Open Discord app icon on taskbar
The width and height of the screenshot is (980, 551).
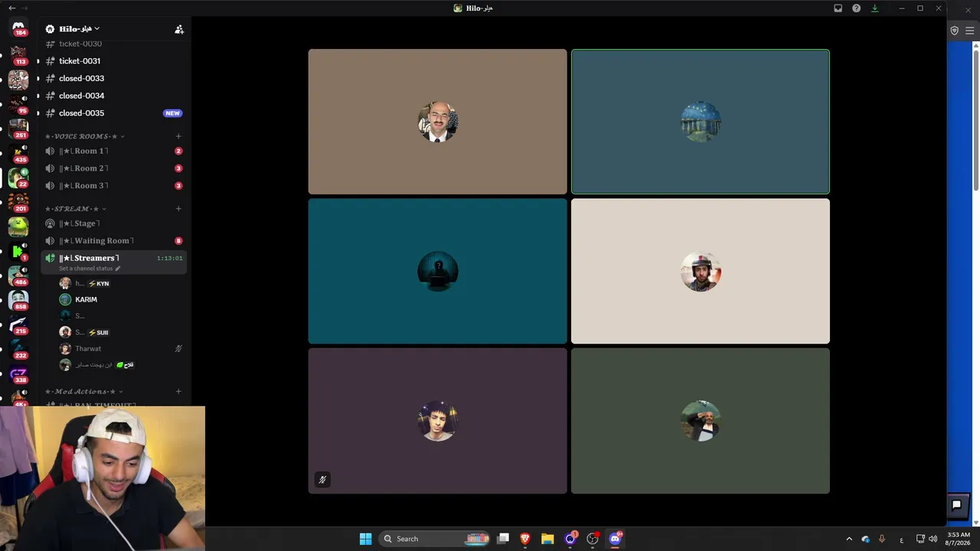(615, 539)
